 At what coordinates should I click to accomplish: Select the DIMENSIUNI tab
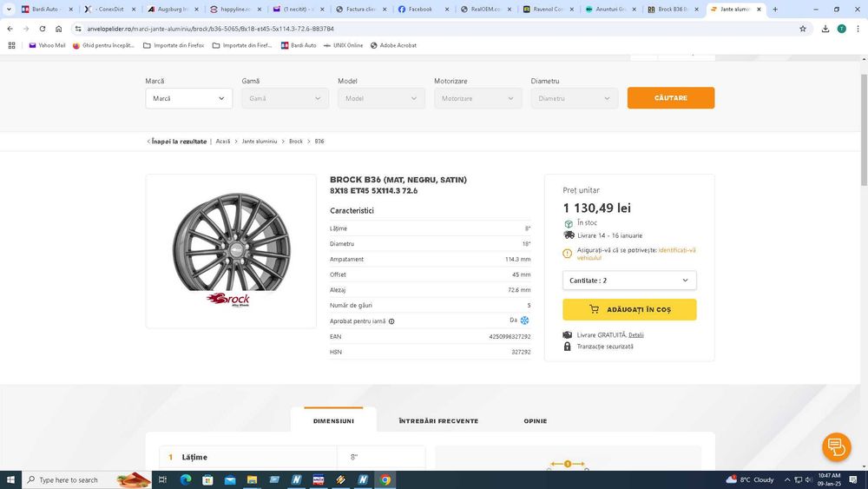[x=333, y=421]
